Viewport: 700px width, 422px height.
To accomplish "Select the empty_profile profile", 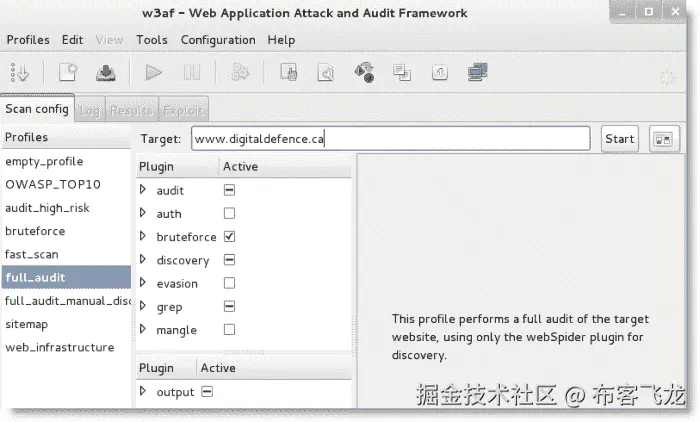I will [x=66, y=161].
